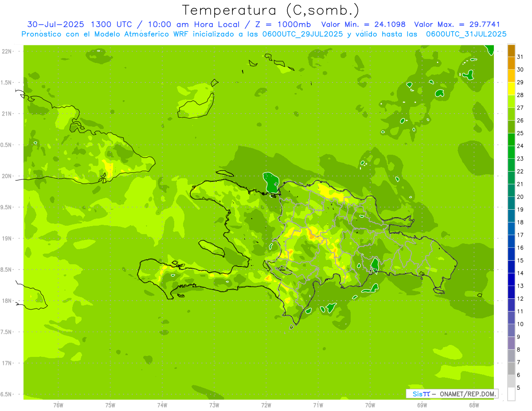
Task: Click the '73W' longitude label
Action: (214, 405)
